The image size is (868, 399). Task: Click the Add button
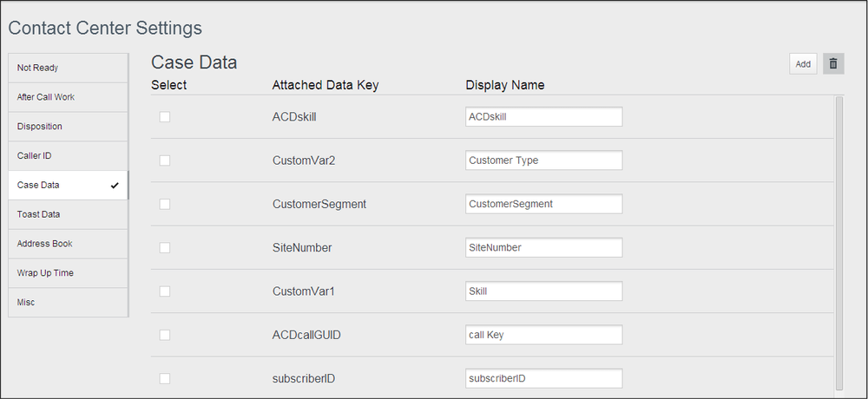coord(803,63)
